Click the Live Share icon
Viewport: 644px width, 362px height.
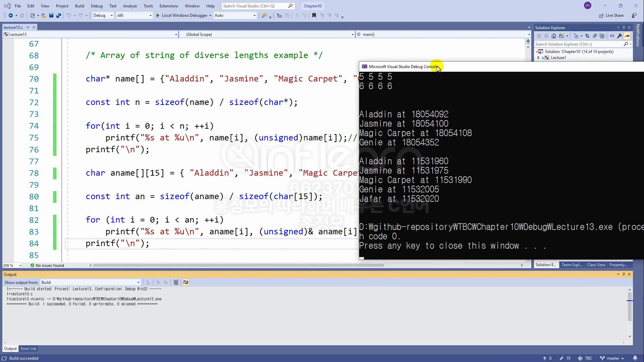point(601,15)
